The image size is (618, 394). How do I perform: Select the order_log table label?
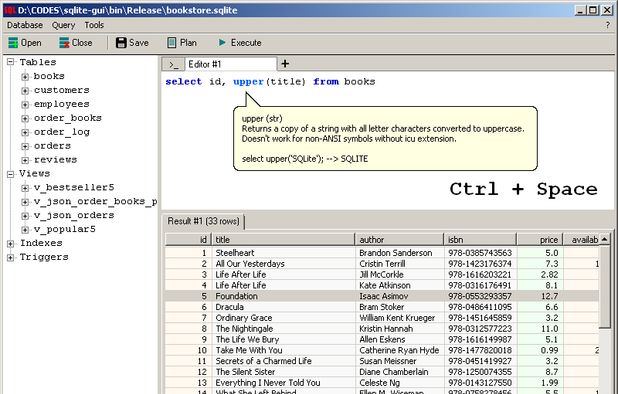61,132
